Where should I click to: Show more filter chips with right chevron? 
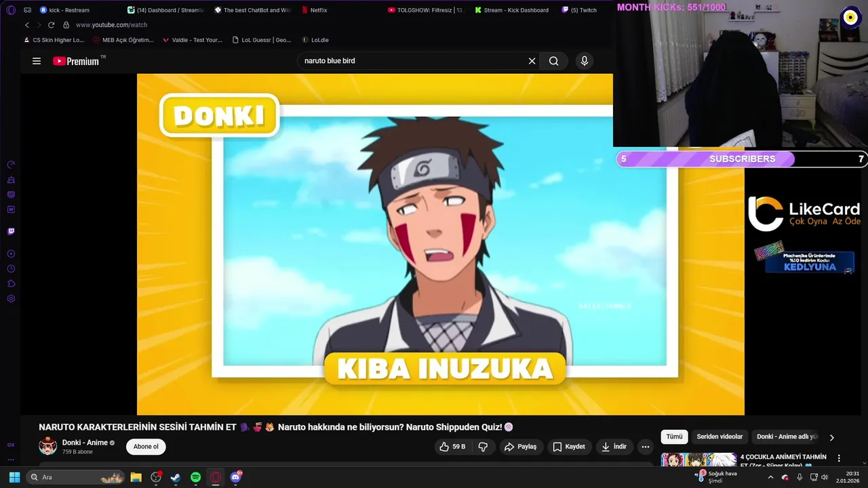(832, 438)
